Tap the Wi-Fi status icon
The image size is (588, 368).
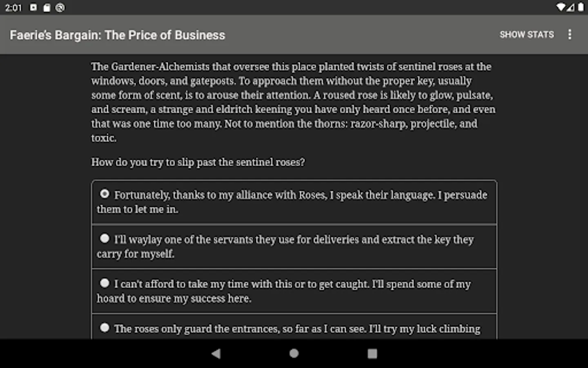[x=561, y=7]
